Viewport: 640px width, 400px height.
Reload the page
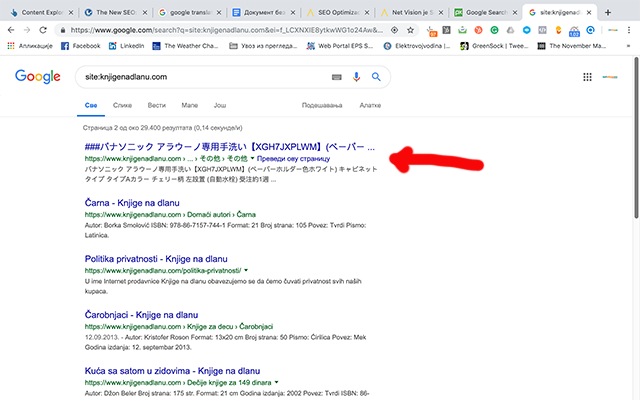click(50, 30)
